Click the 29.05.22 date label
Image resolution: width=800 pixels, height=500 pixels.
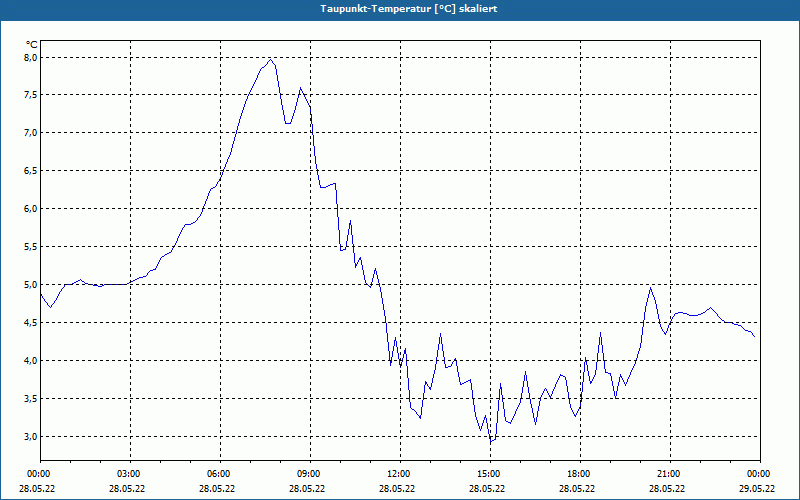pos(757,489)
